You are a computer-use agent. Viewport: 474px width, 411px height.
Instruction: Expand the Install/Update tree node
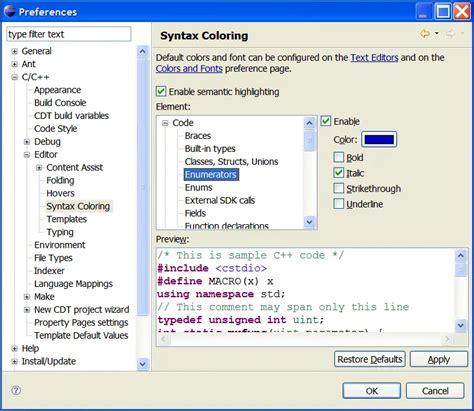[14, 361]
